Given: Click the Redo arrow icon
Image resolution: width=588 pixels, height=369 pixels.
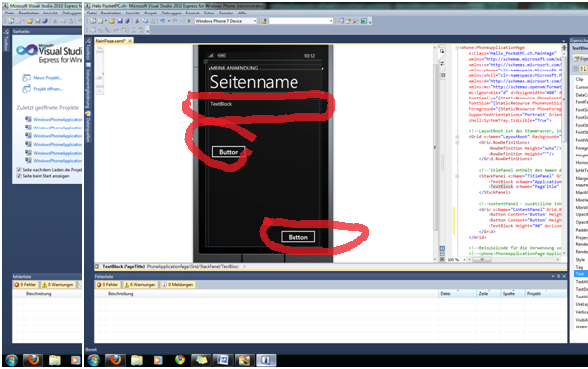Looking at the screenshot, I should [175, 21].
